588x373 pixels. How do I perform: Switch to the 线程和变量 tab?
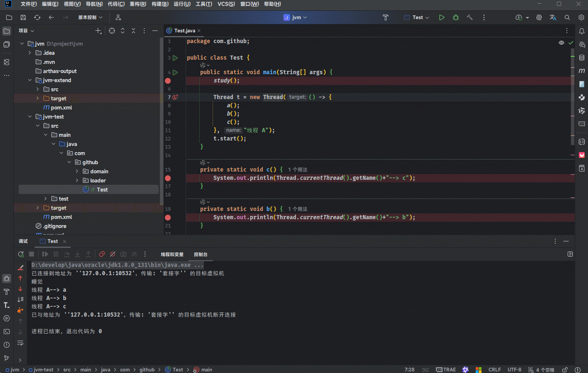172,254
